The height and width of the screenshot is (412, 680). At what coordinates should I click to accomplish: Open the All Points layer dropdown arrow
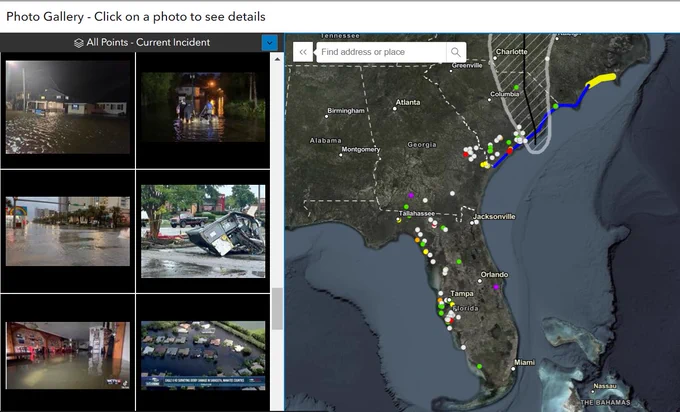tap(269, 43)
